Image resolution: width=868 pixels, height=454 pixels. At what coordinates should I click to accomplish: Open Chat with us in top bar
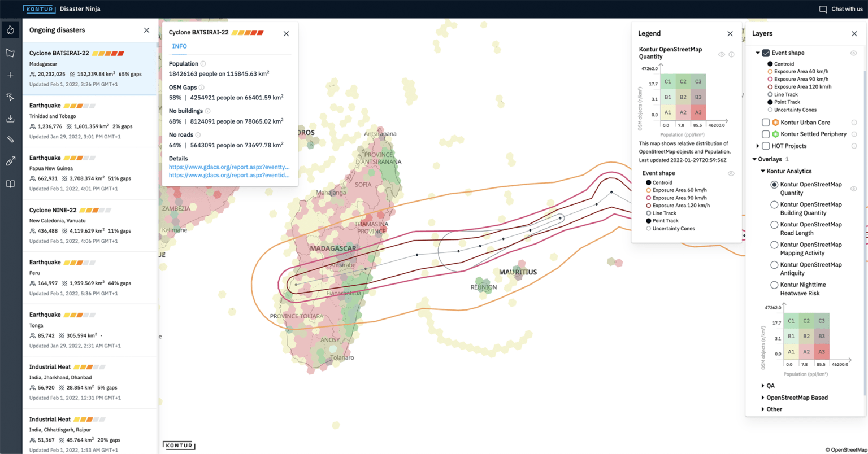841,8
